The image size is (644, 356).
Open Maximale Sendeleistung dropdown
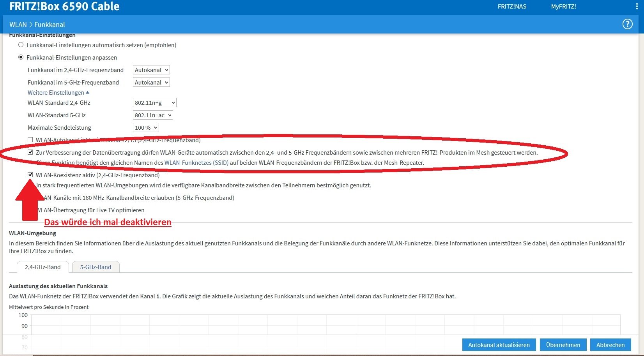tap(146, 128)
